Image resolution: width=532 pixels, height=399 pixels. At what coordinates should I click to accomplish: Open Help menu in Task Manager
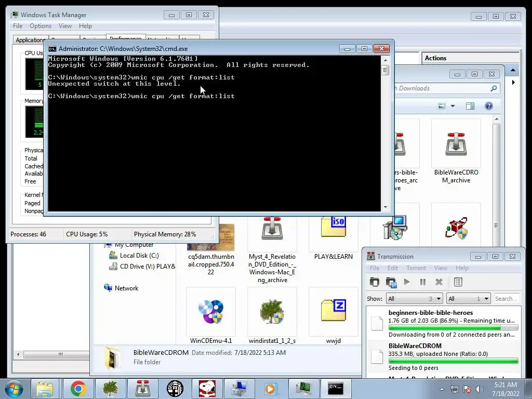click(x=85, y=26)
